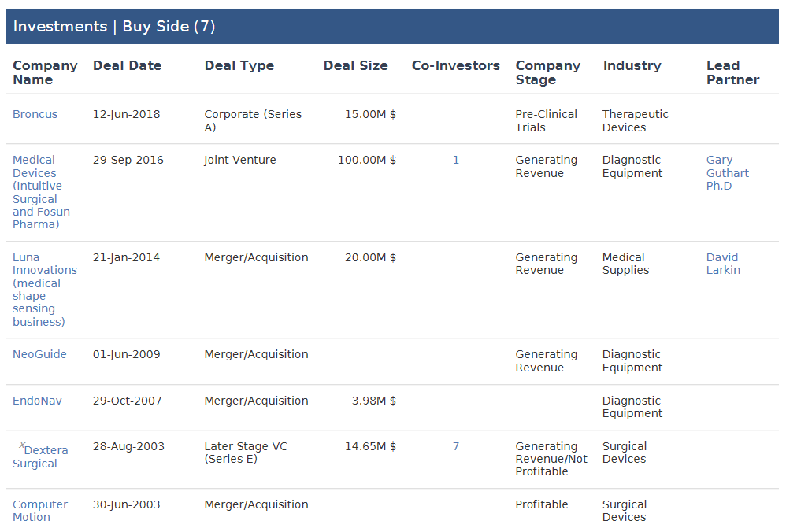View the 1 co-investor for Medical Devices deal

(456, 160)
